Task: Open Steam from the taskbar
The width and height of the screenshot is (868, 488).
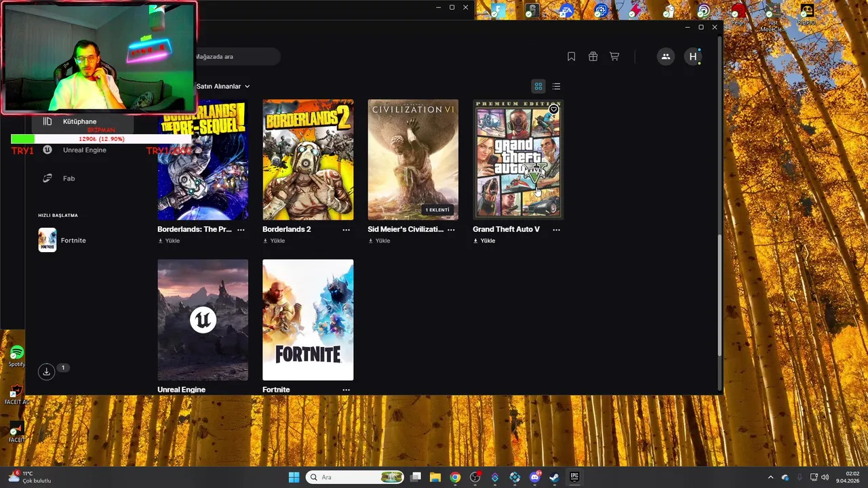Action: [554, 477]
